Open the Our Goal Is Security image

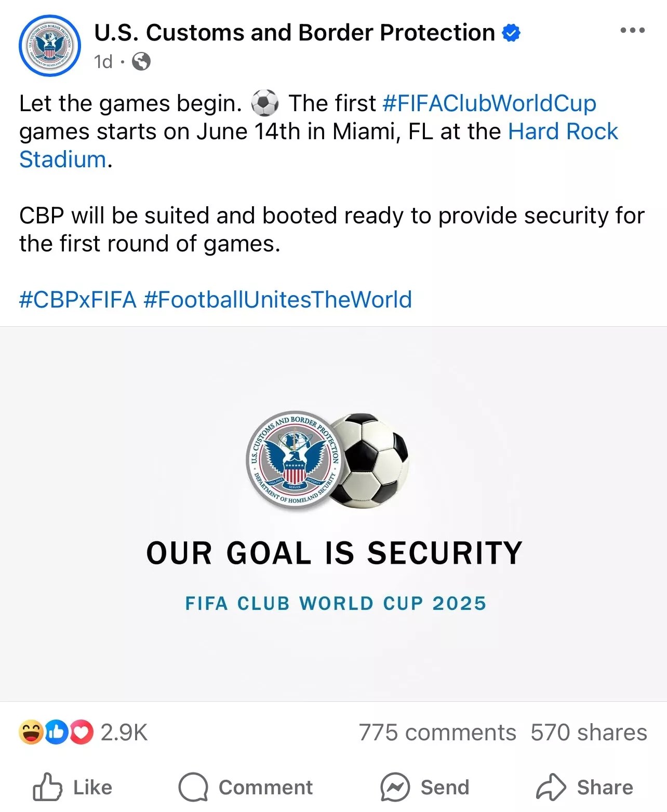(333, 514)
